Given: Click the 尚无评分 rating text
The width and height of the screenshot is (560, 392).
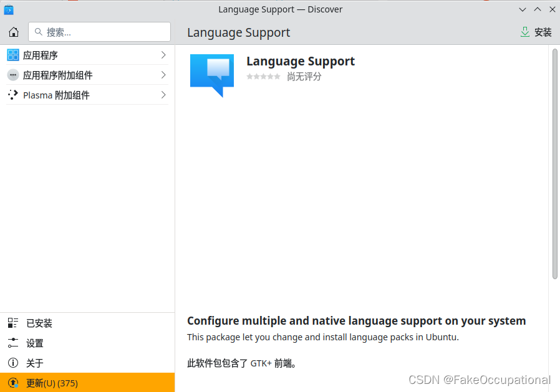Looking at the screenshot, I should tap(304, 77).
